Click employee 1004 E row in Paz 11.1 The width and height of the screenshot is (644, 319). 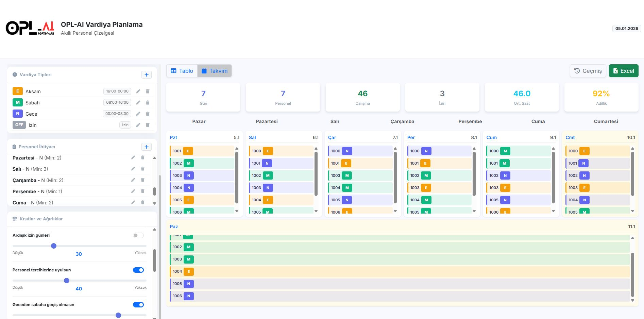coord(400,271)
